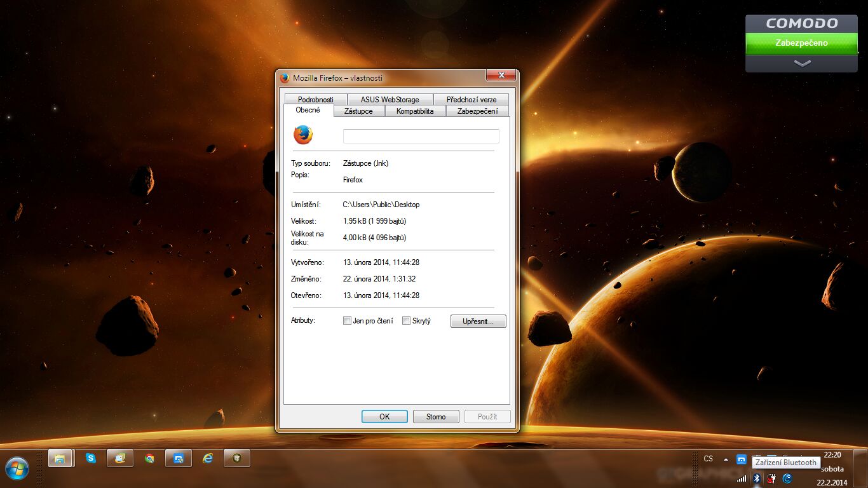
Task: Open the Kompatibilita tab
Action: click(x=414, y=111)
